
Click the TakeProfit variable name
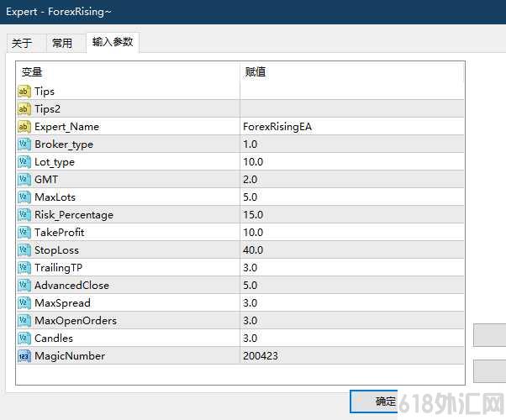[x=60, y=232]
